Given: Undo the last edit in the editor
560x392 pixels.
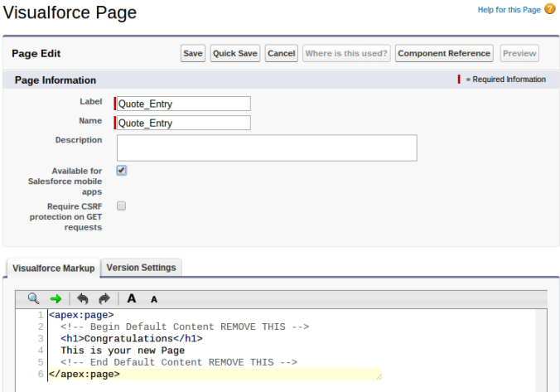Looking at the screenshot, I should (83, 298).
